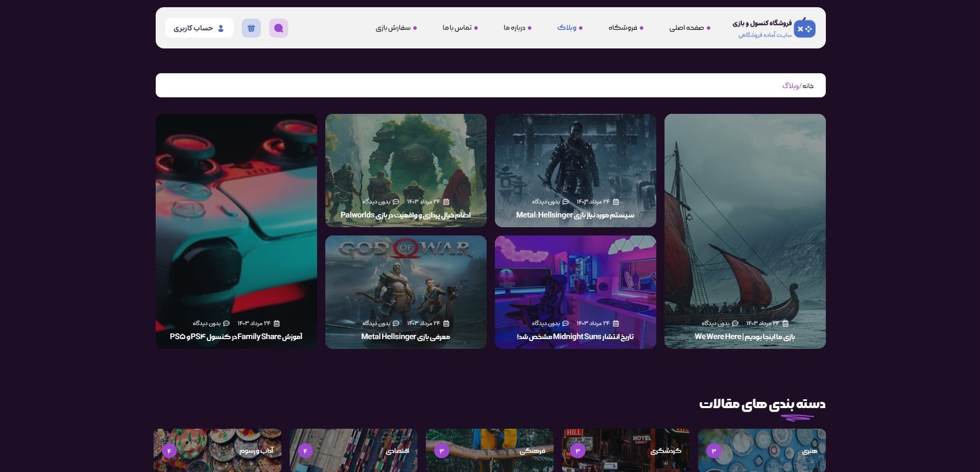Click the date on the Midnight Suns post
The image size is (980, 472).
(x=593, y=323)
